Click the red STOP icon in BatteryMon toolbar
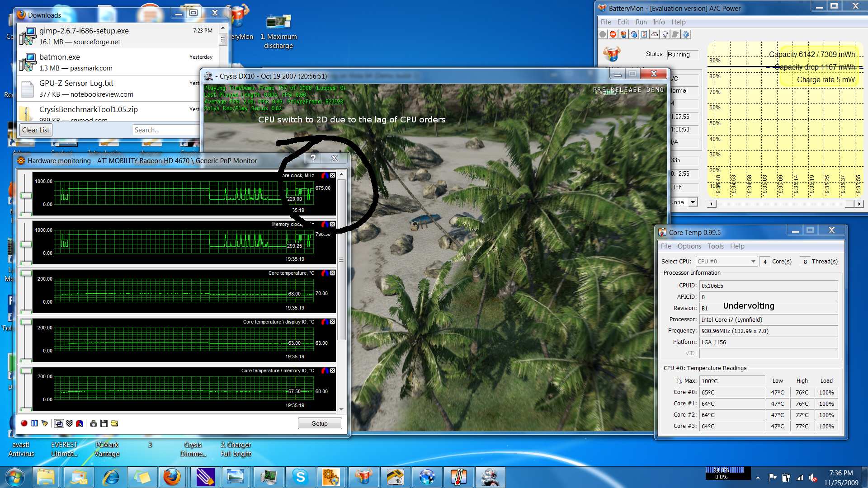This screenshot has height=488, width=868. 613,34
